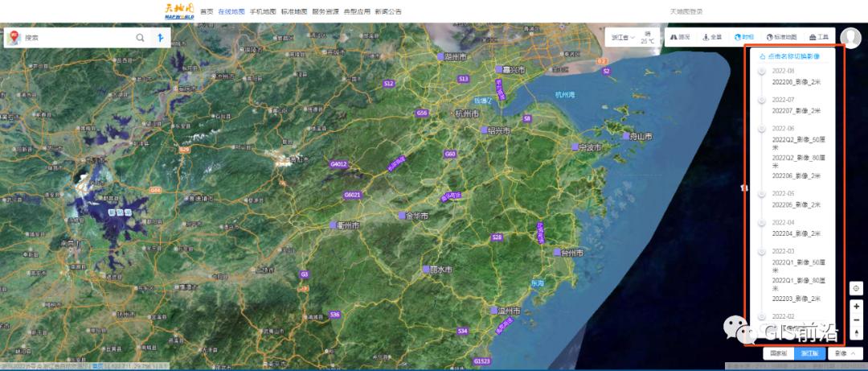Open the 服务资源 service resources menu
868x371 pixels.
[x=325, y=11]
